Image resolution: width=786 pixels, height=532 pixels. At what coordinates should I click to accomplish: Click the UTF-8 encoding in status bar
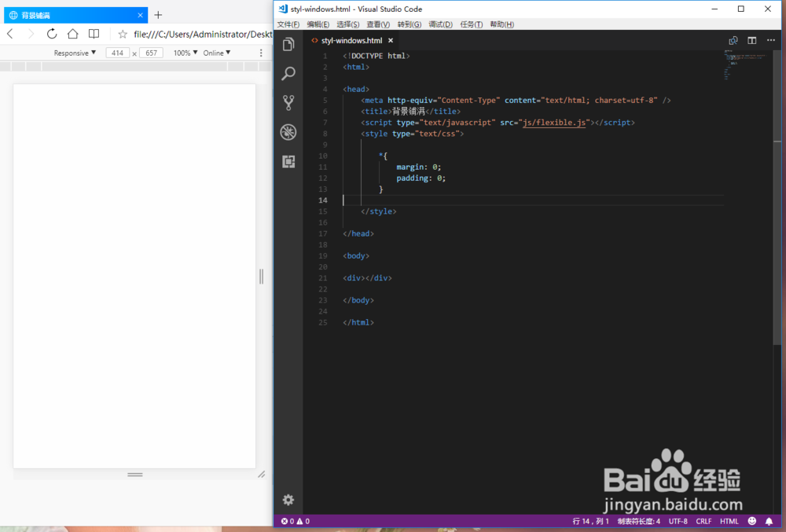click(678, 521)
